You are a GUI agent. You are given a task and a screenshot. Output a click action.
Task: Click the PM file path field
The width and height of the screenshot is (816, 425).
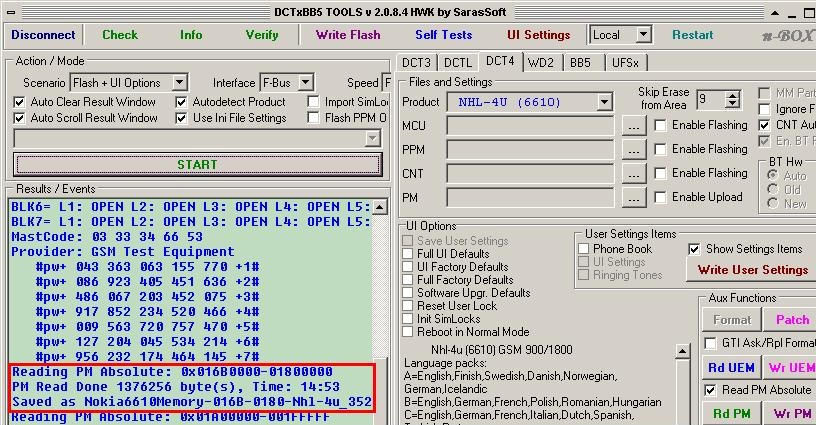[x=530, y=198]
